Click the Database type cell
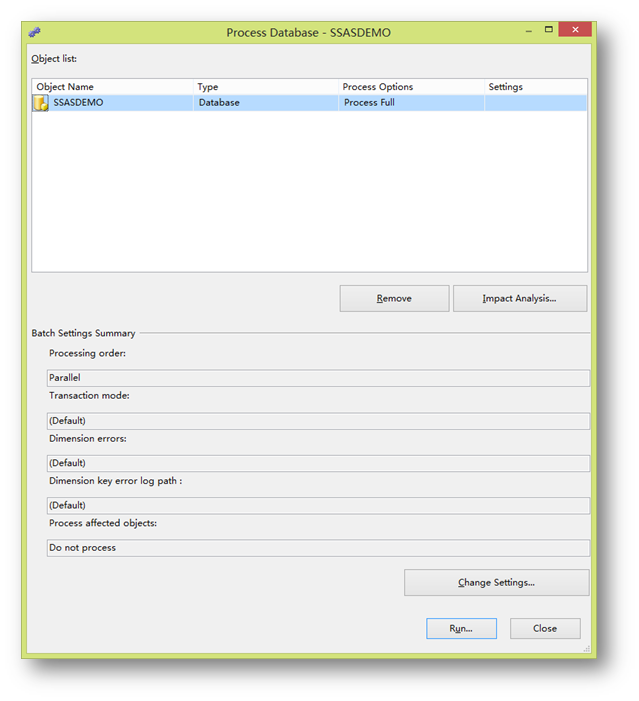 pyautogui.click(x=266, y=103)
